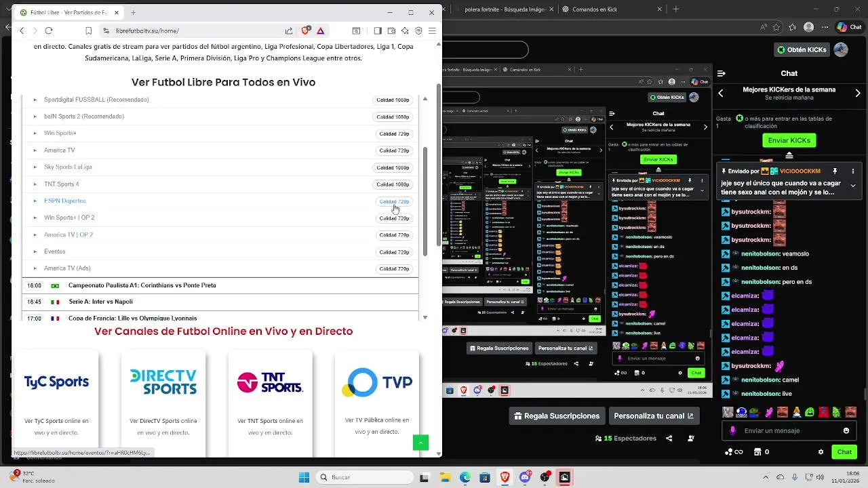Open the Brave hamburger menu
Image resolution: width=868 pixels, height=488 pixels.
pos(432,30)
